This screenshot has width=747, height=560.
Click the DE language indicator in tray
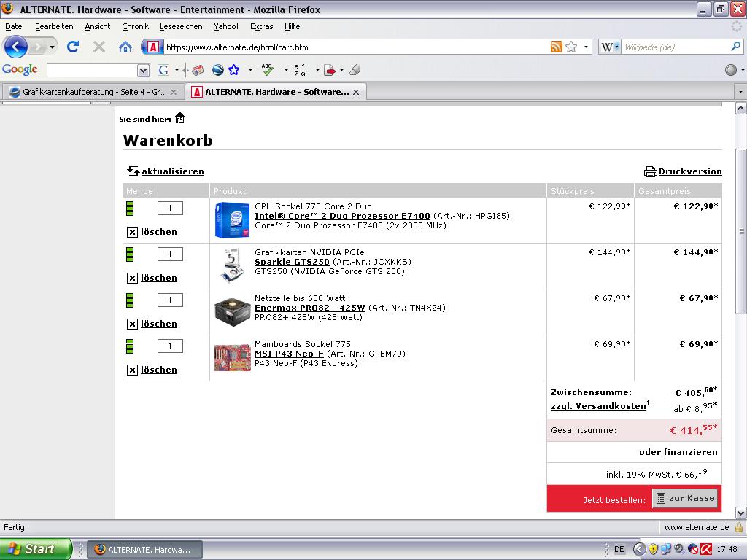point(619,549)
